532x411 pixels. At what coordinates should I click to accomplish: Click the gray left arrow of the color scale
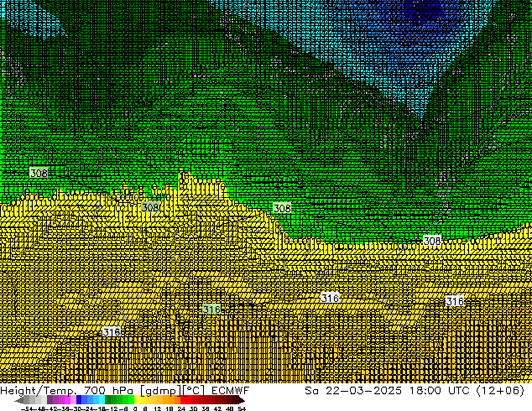[x=19, y=400]
